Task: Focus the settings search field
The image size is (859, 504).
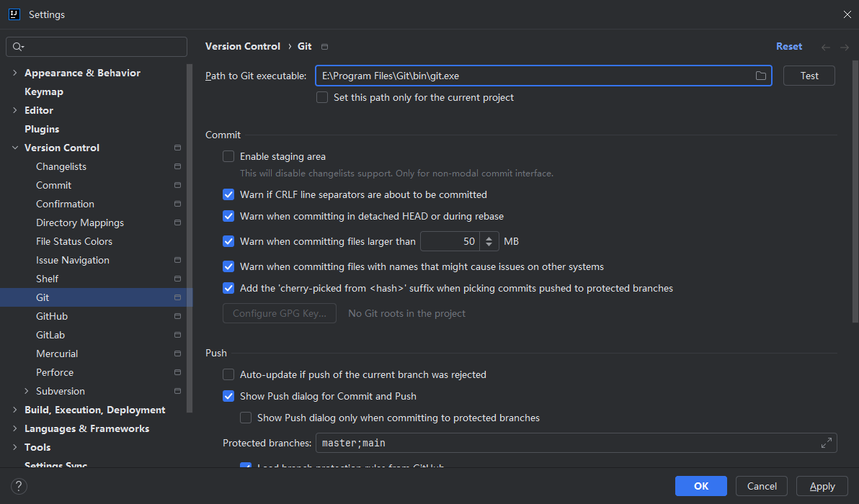Action: click(97, 47)
